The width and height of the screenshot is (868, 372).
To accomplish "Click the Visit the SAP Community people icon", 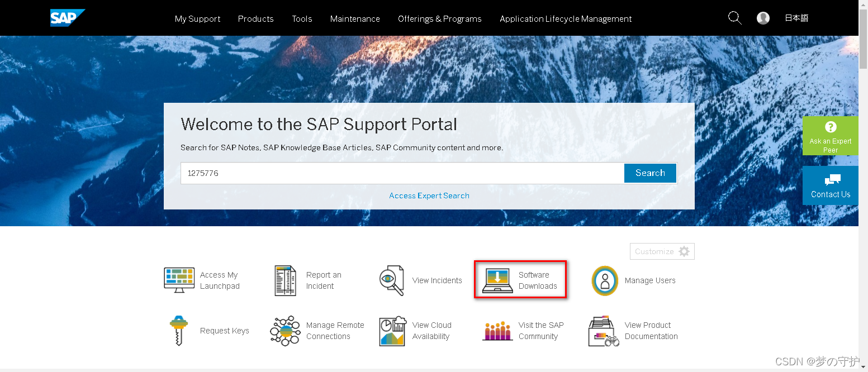I will click(x=497, y=331).
